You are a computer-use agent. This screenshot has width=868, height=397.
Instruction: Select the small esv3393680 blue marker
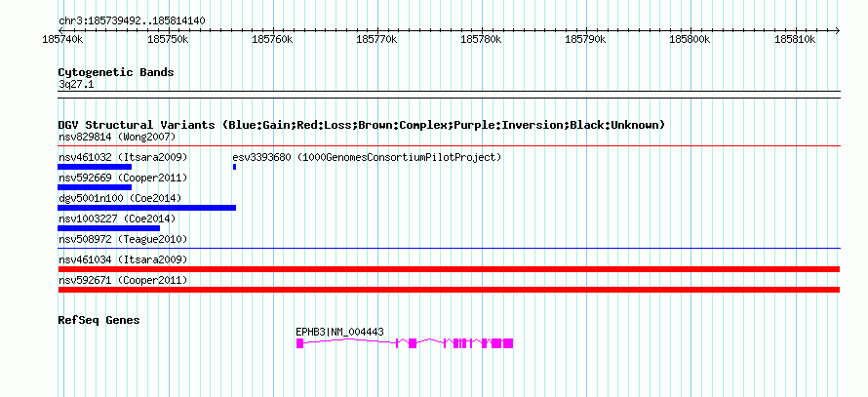click(235, 167)
